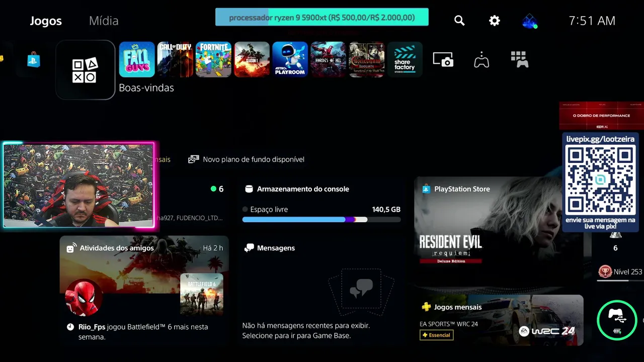Open the Mensagens card
644x362 pixels.
click(x=321, y=291)
